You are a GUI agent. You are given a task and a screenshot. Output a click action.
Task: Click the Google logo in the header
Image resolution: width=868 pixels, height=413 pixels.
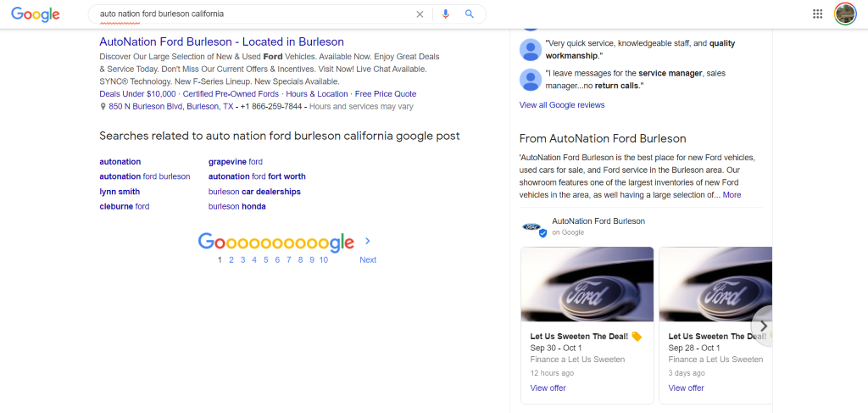click(36, 14)
